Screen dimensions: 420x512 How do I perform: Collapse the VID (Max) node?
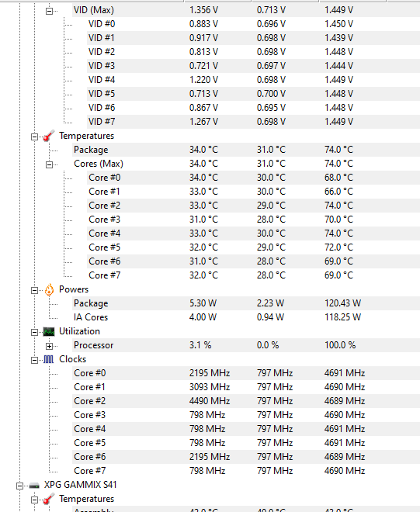[49, 11]
